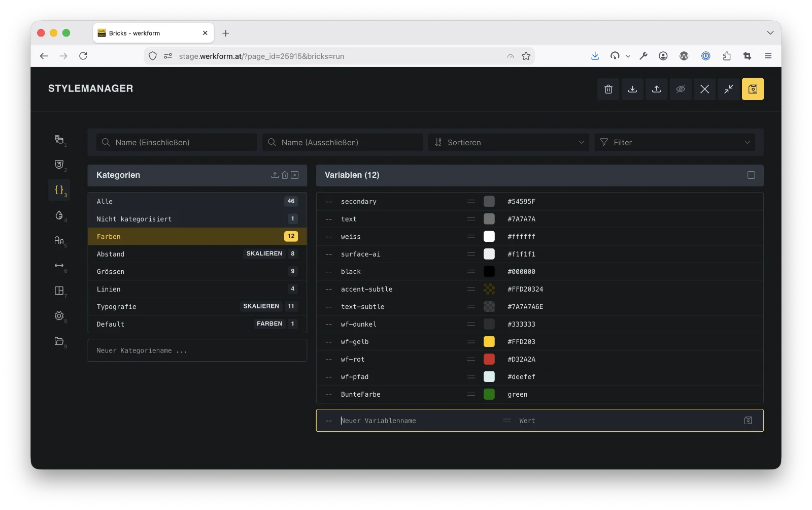
Task: Click the yellow save button in header
Action: point(753,89)
